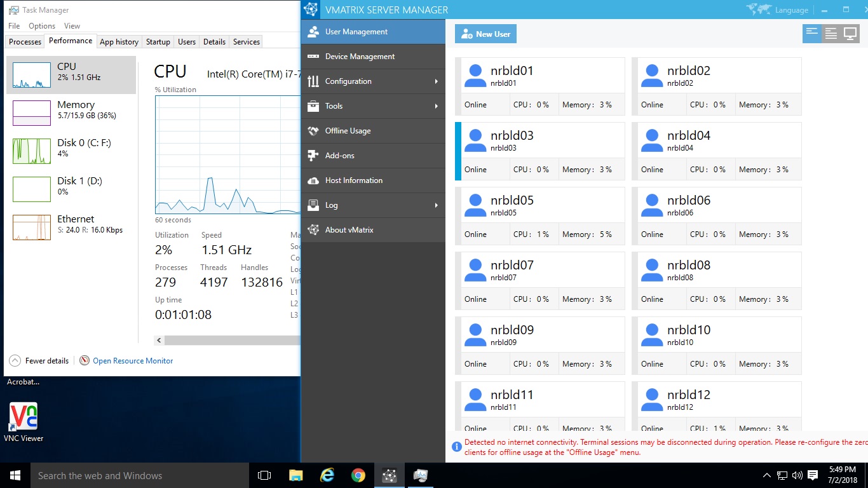Click the nrbld11 user name text
Image resolution: width=868 pixels, height=488 pixels.
pyautogui.click(x=512, y=395)
